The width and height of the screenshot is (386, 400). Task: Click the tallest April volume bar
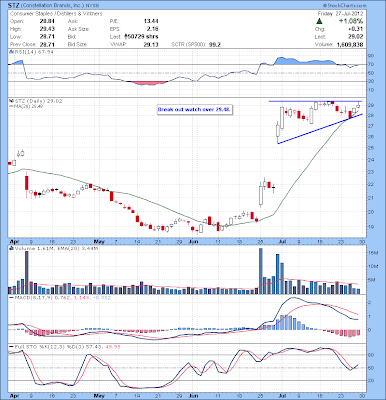click(27, 272)
